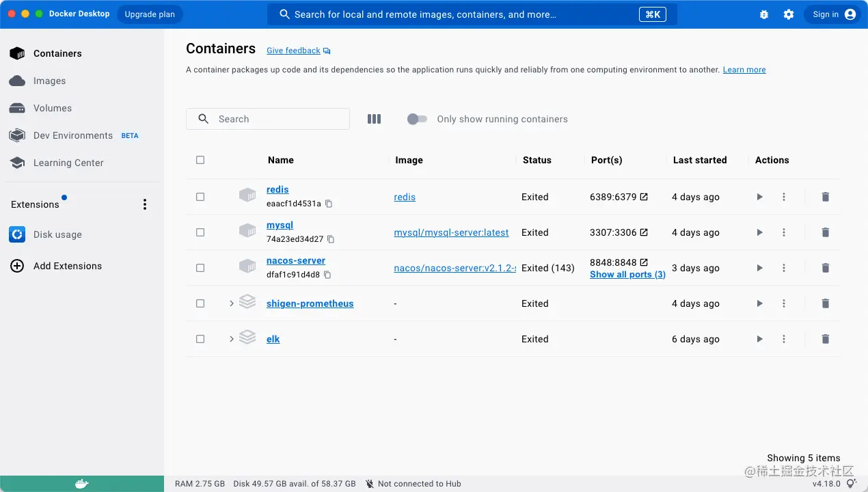Open the nacos-server container name link

tap(296, 260)
